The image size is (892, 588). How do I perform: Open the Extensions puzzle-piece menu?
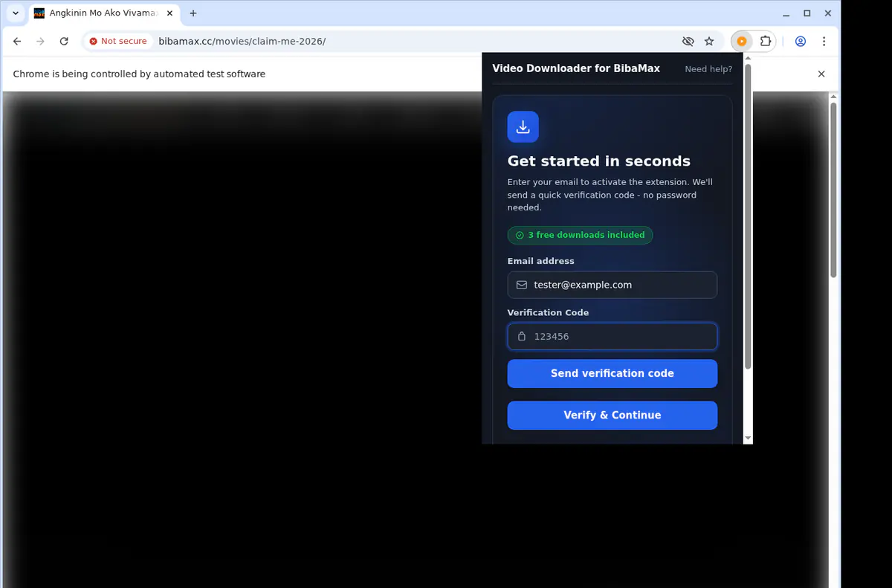765,42
